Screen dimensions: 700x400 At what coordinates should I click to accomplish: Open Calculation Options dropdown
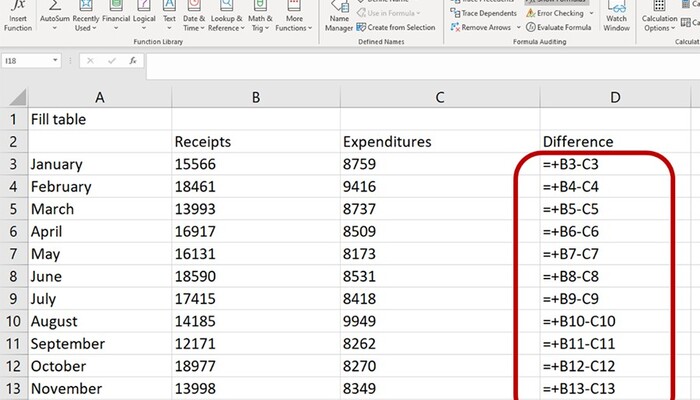point(659,17)
